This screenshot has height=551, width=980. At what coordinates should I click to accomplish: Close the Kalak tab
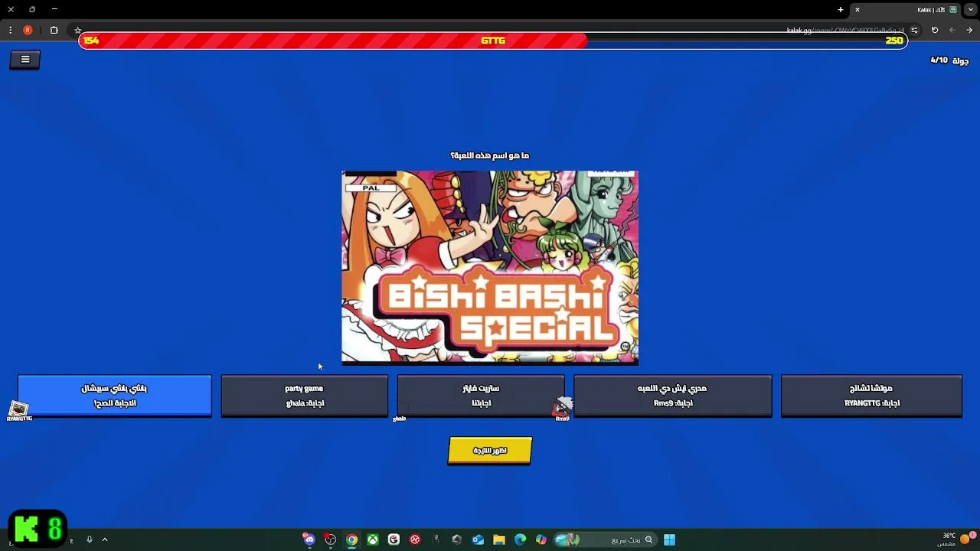click(857, 9)
